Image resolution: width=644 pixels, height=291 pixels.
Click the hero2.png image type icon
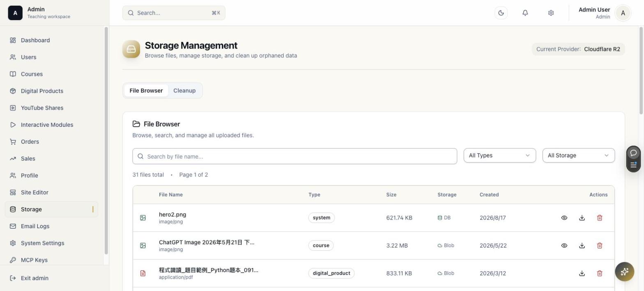tap(143, 218)
